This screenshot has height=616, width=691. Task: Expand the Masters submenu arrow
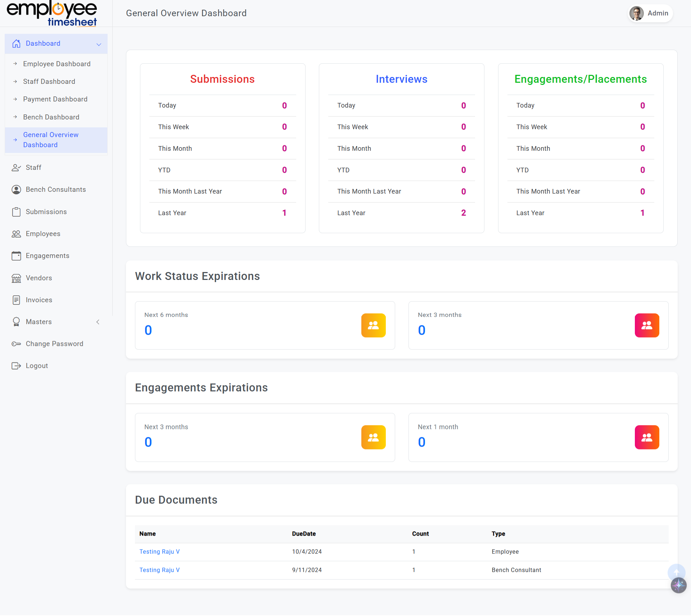[x=98, y=322]
